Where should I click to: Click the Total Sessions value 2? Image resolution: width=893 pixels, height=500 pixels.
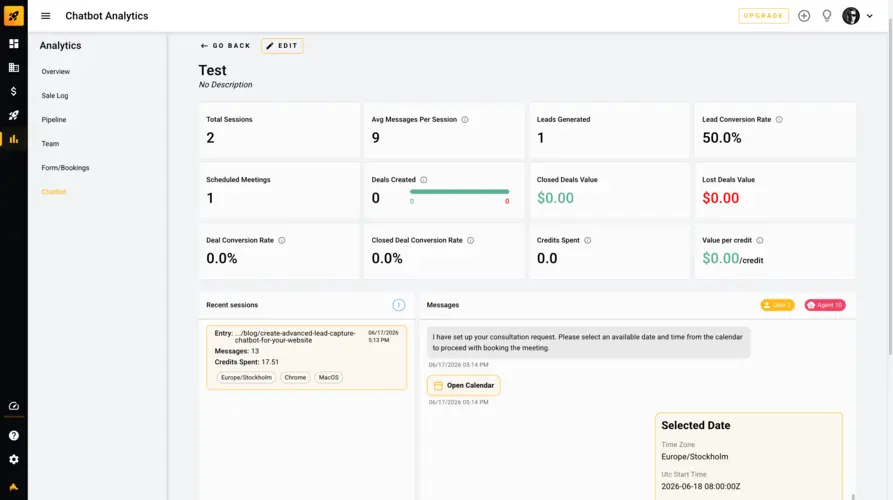210,138
